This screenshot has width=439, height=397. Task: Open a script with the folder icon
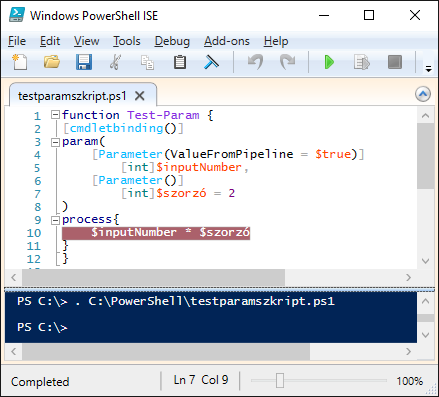point(52,62)
